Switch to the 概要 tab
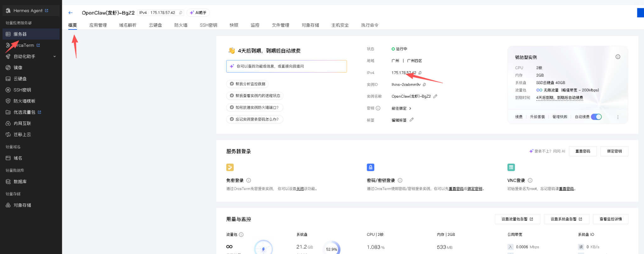This screenshot has width=644, height=254. [x=73, y=25]
